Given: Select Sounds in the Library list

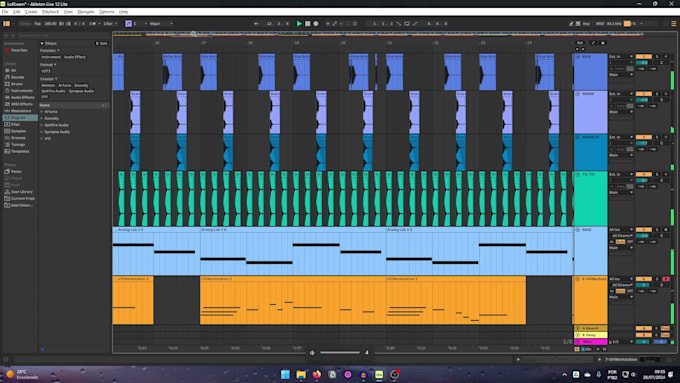Looking at the screenshot, I should tap(17, 77).
